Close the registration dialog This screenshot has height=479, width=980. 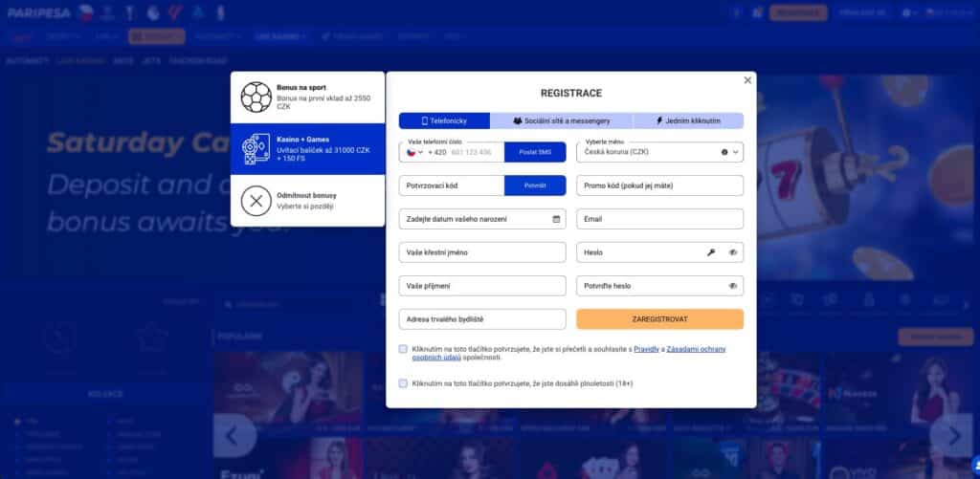tap(747, 81)
